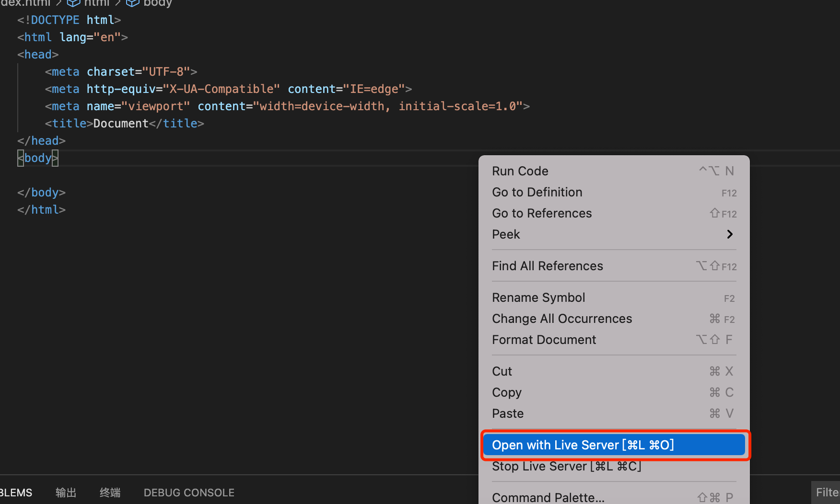Click the closing </html> tag
Image resolution: width=840 pixels, height=504 pixels.
pos(41,210)
